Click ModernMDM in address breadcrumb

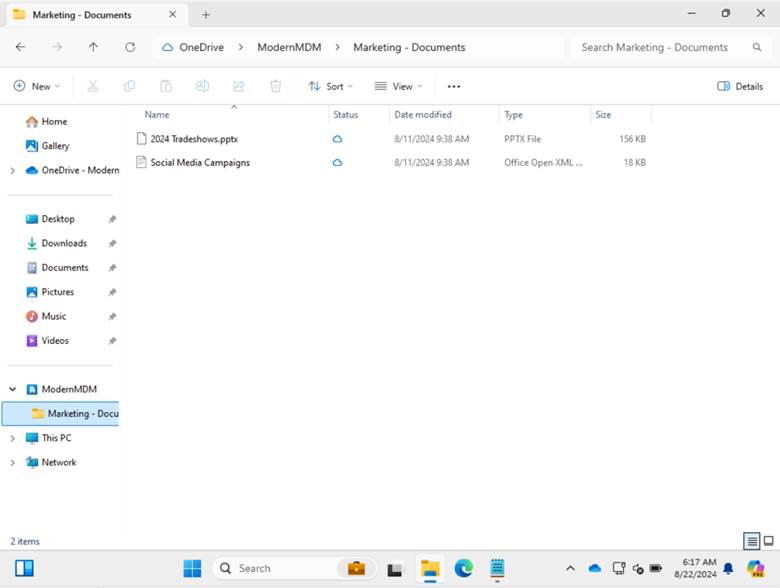point(289,47)
